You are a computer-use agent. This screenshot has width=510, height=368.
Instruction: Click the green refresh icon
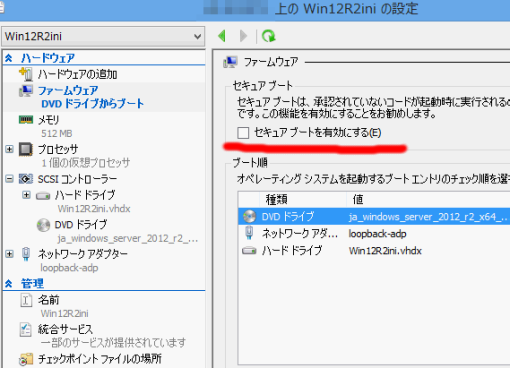pyautogui.click(x=269, y=36)
